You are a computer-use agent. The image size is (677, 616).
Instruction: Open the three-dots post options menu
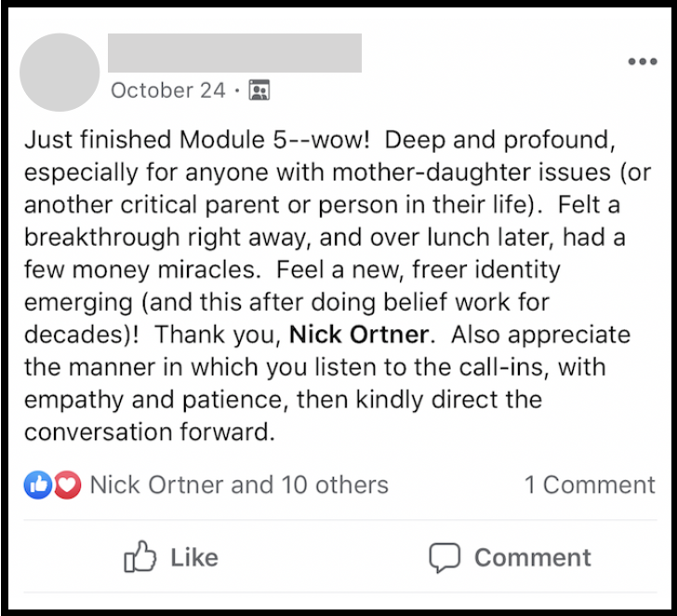642,62
